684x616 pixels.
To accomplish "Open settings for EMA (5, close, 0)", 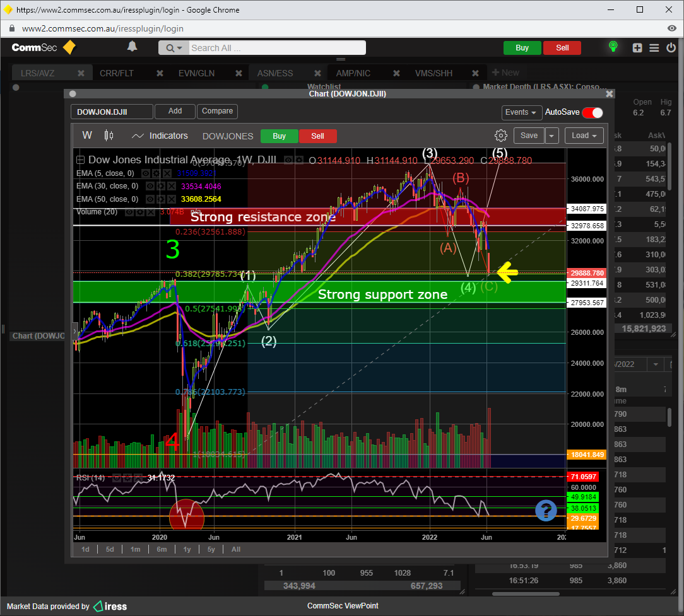I will pyautogui.click(x=156, y=173).
